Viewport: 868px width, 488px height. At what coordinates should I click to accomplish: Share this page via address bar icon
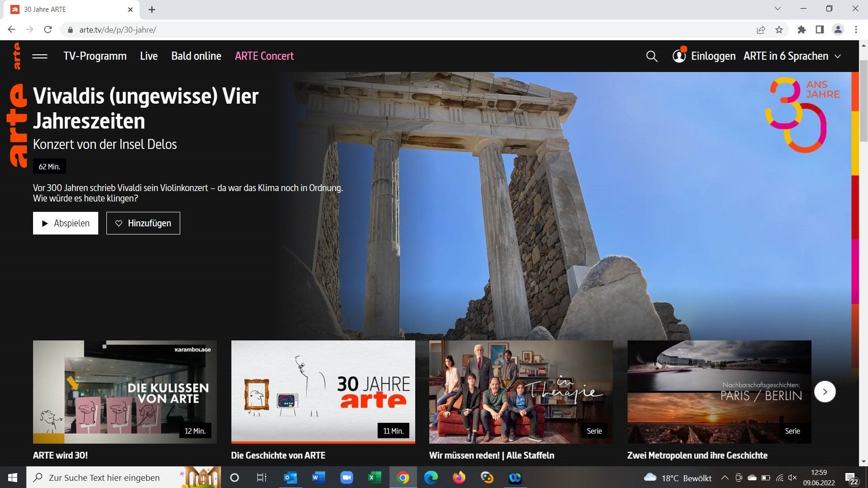point(761,30)
